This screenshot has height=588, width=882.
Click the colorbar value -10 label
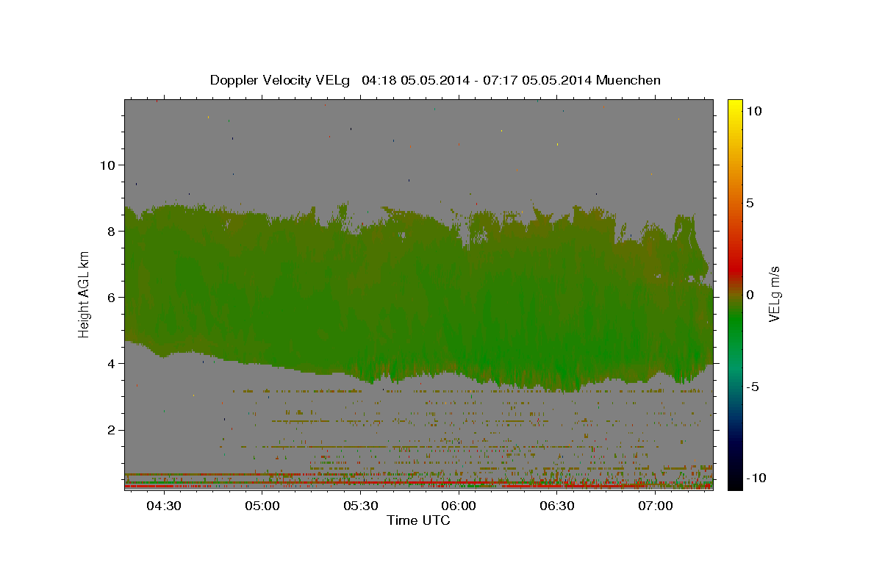pyautogui.click(x=757, y=478)
